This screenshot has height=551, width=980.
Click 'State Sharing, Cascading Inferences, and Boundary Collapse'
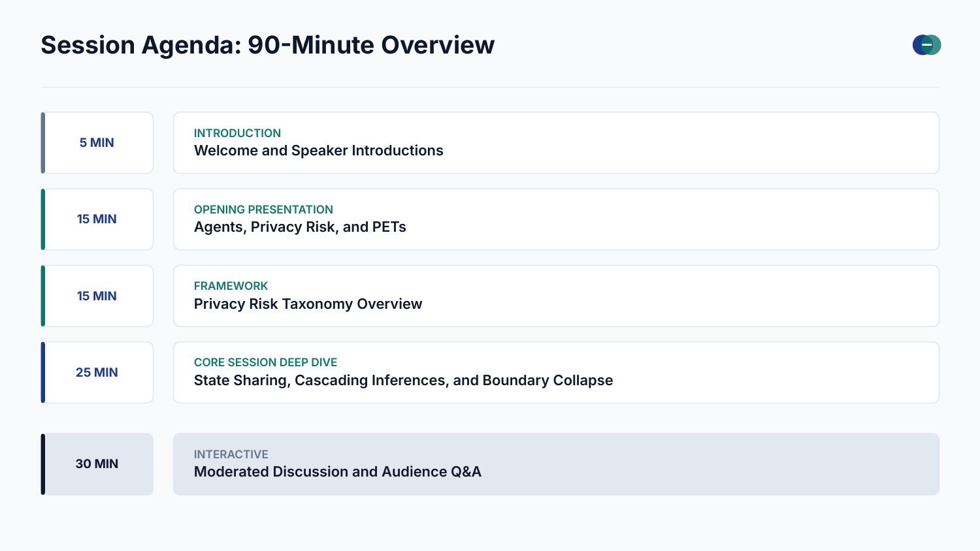click(403, 381)
